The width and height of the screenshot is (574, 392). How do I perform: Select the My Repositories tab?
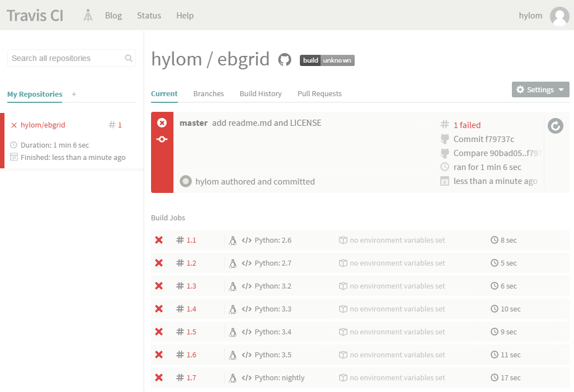pos(35,94)
